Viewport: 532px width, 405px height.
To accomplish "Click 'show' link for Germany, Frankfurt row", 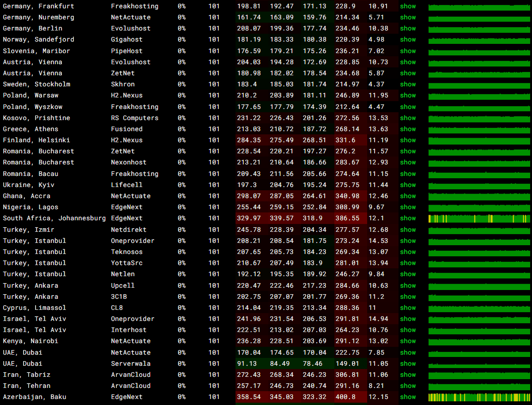I will point(408,6).
